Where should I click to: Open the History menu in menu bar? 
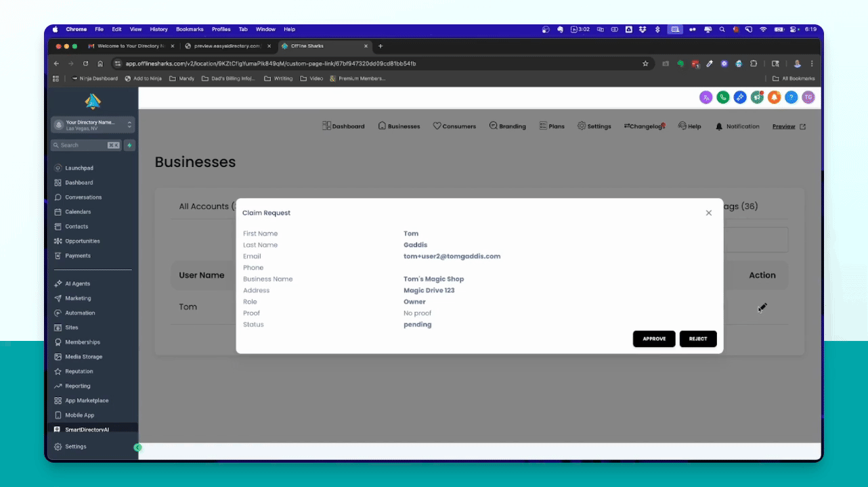click(x=158, y=29)
